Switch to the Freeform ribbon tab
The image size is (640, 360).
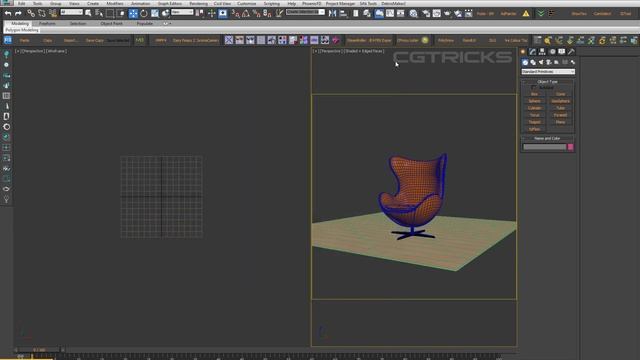pos(47,24)
